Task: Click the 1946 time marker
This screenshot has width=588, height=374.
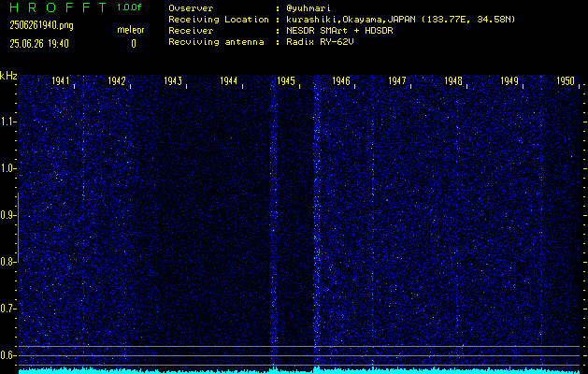Action: pyautogui.click(x=341, y=80)
